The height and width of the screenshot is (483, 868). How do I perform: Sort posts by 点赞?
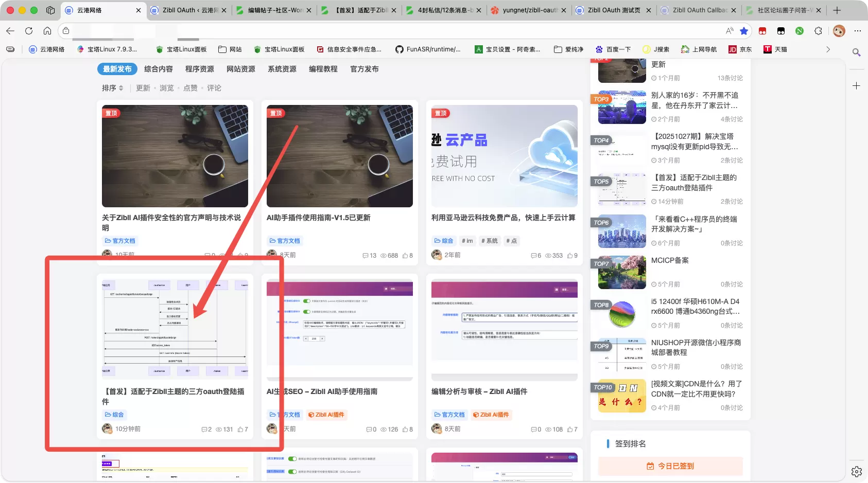[x=190, y=88]
